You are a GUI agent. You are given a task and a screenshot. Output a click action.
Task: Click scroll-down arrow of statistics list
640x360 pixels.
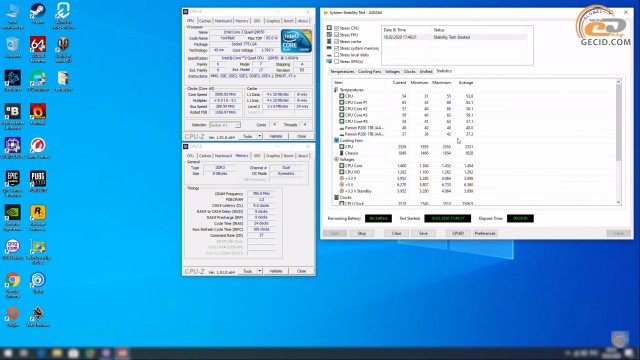618,202
